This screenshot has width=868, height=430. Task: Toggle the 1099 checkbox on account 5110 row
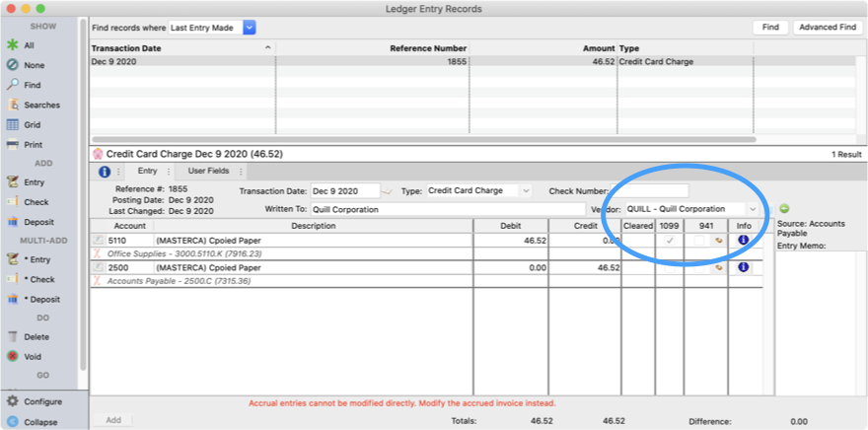pos(670,240)
